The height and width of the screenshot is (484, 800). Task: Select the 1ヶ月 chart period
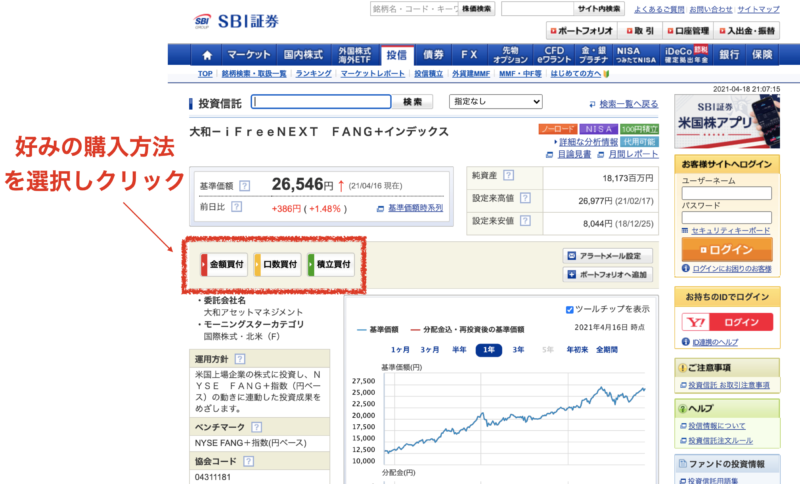pos(400,350)
